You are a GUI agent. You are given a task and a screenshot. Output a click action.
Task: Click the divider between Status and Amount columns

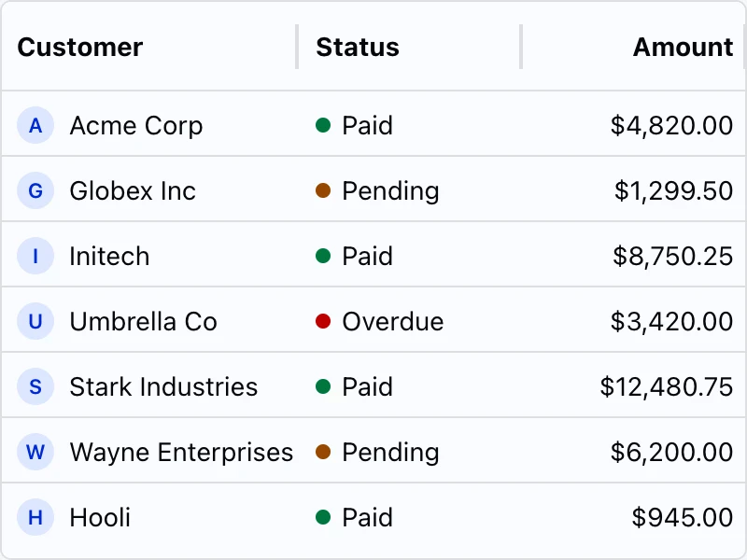[521, 47]
